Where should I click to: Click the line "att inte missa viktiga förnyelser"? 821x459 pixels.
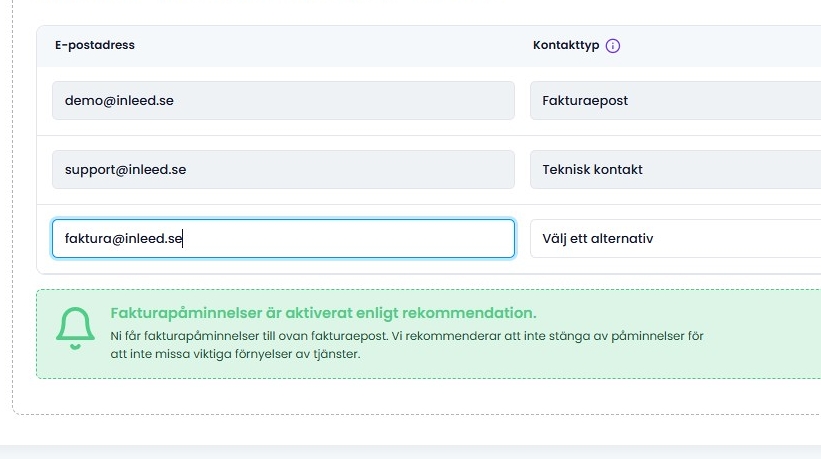(200, 354)
